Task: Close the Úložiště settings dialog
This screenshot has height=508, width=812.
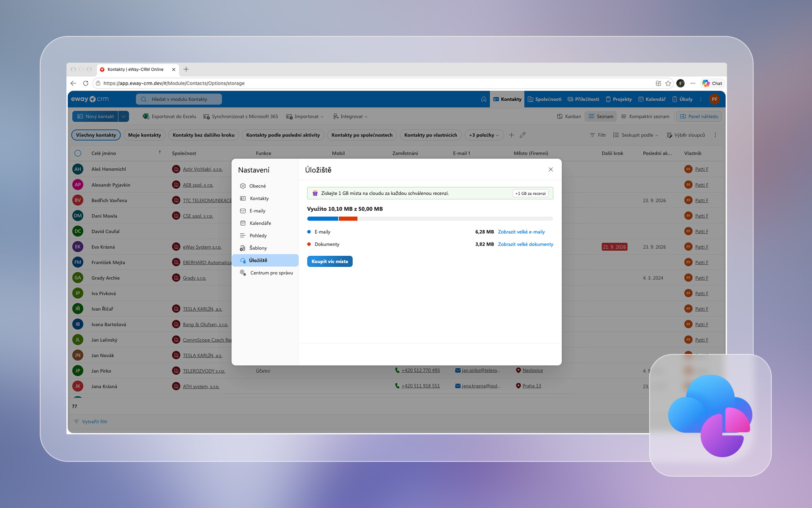Action: (x=551, y=169)
